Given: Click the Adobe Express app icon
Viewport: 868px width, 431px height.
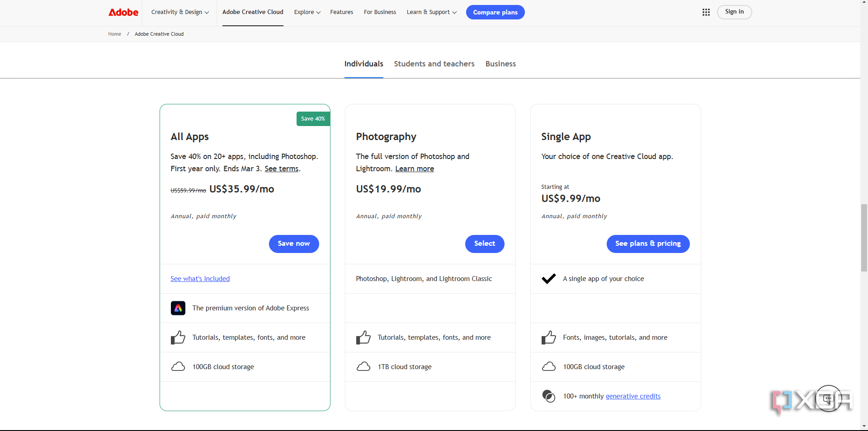Looking at the screenshot, I should coord(178,308).
